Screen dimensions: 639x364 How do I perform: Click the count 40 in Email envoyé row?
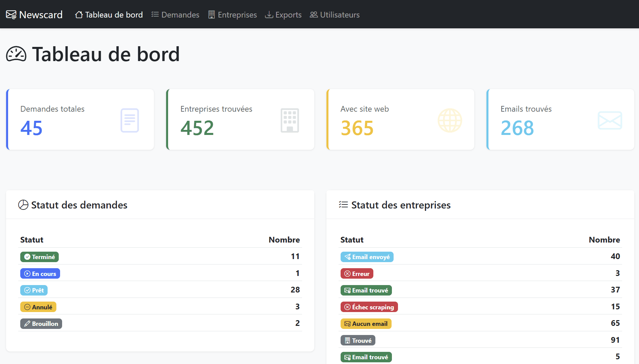coord(615,256)
